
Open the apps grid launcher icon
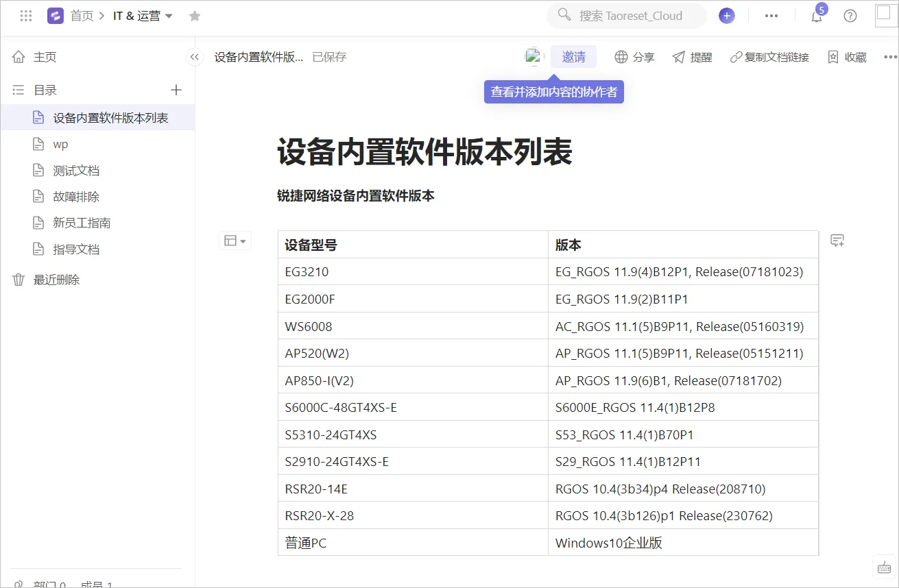coord(26,16)
